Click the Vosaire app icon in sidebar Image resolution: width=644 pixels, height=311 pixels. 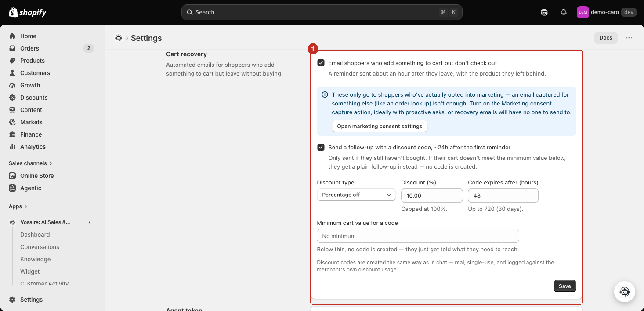12,222
